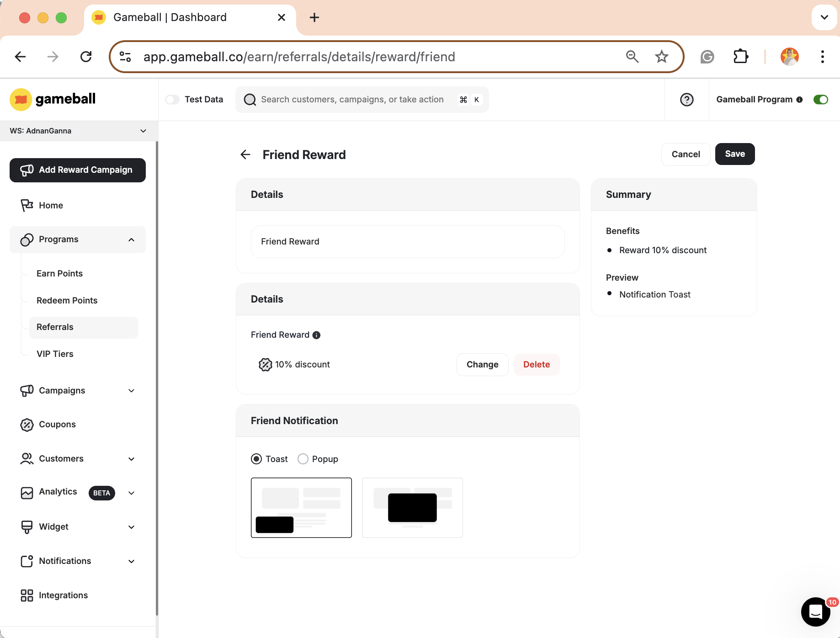Click Add Reward Campaign button
The height and width of the screenshot is (638, 840).
click(78, 170)
